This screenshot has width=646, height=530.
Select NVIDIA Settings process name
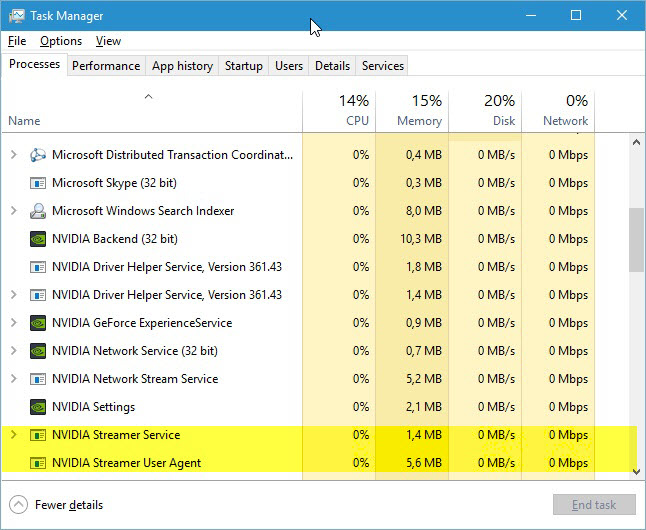tap(94, 407)
